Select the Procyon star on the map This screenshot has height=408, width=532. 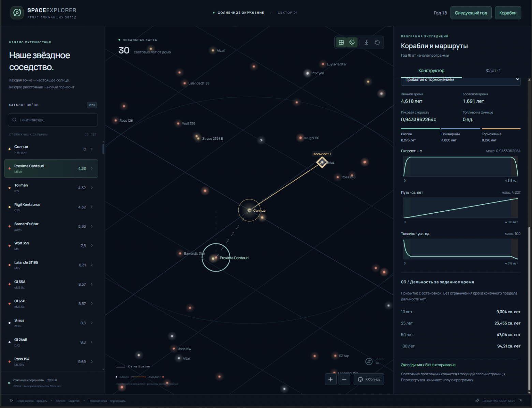308,73
